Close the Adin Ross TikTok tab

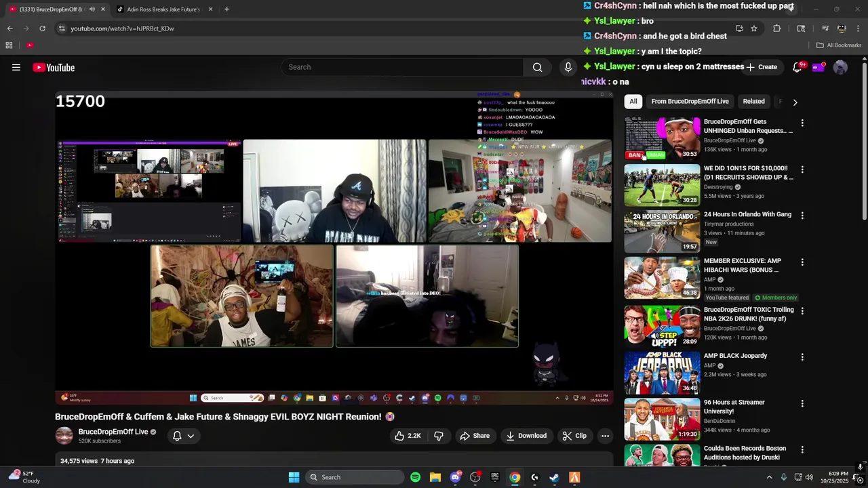pyautogui.click(x=210, y=9)
